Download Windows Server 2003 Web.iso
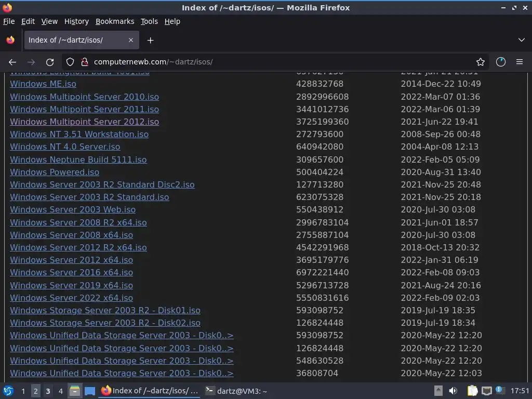 [x=73, y=210]
